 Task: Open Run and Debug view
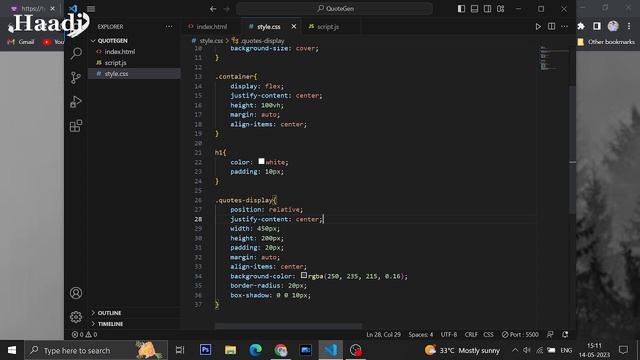pyautogui.click(x=76, y=102)
